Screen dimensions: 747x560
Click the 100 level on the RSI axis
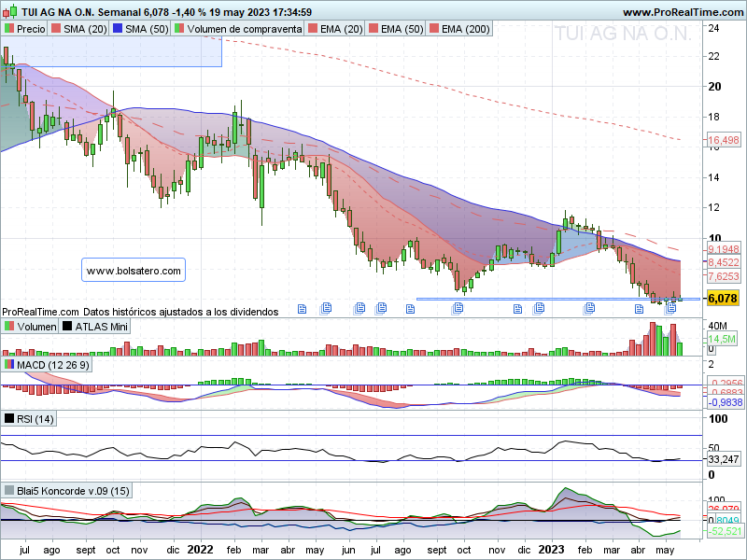718,419
